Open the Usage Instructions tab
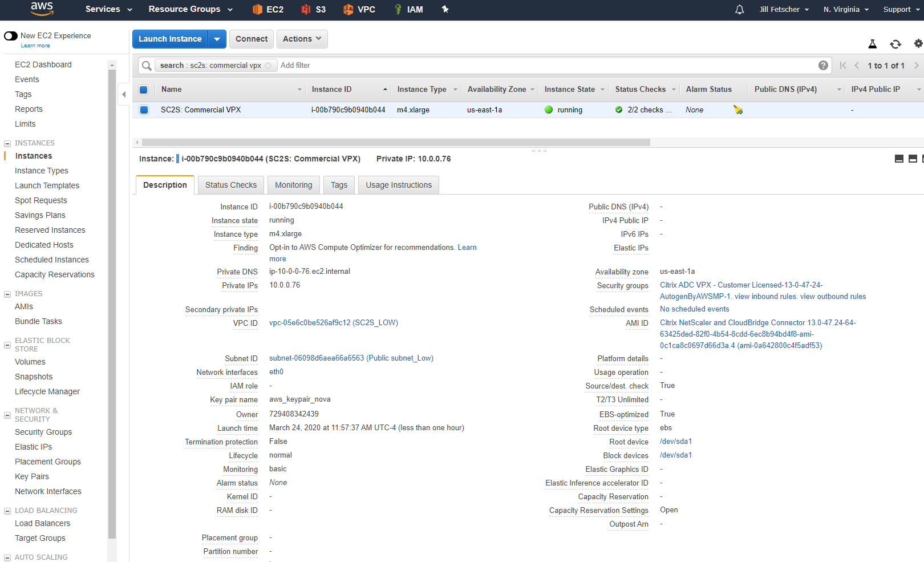Image resolution: width=924 pixels, height=562 pixels. pos(398,185)
